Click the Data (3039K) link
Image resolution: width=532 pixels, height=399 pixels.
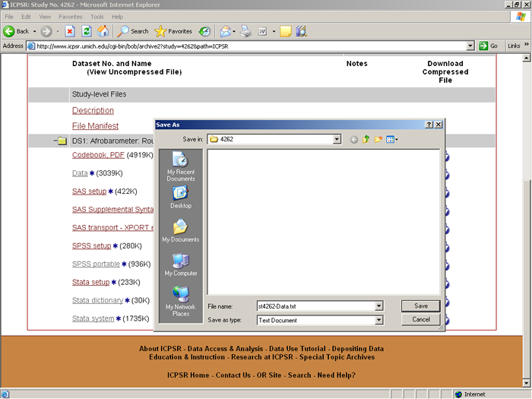click(80, 173)
